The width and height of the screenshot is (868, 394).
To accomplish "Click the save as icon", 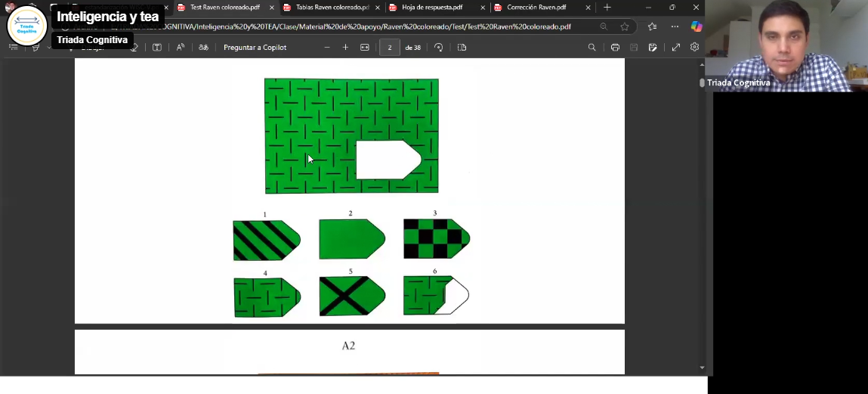I will [653, 48].
